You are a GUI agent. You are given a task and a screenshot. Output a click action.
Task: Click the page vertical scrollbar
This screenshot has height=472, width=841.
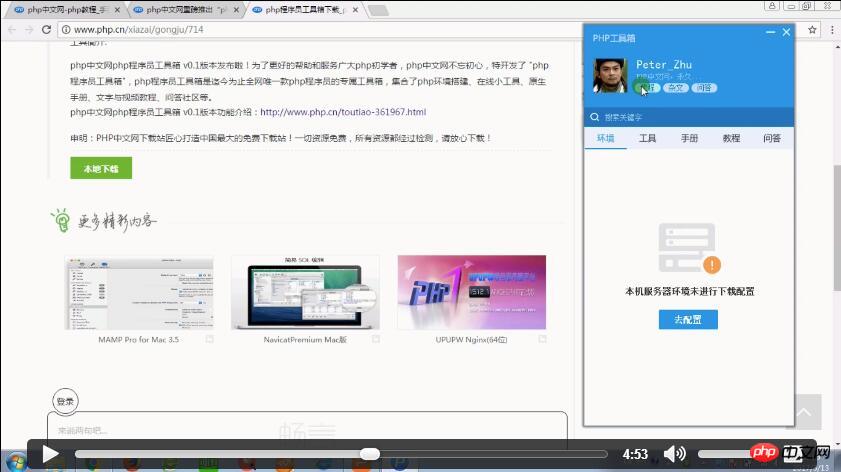tap(837, 228)
